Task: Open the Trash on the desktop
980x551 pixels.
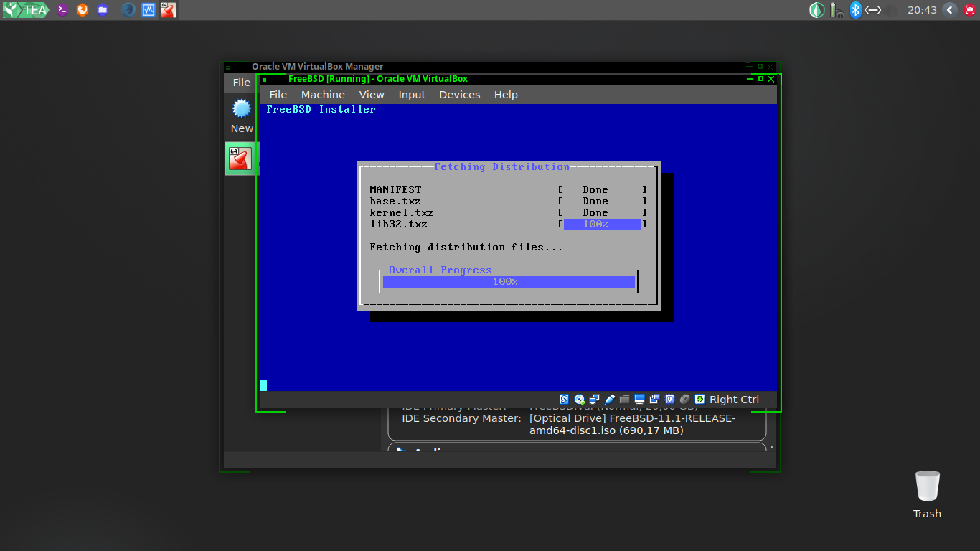Action: point(927,494)
